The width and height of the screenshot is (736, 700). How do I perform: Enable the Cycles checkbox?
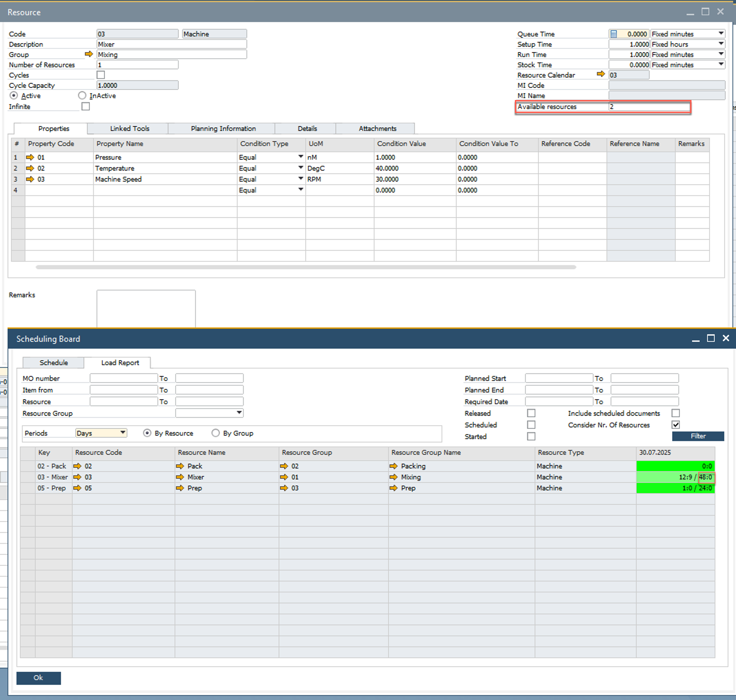[101, 75]
